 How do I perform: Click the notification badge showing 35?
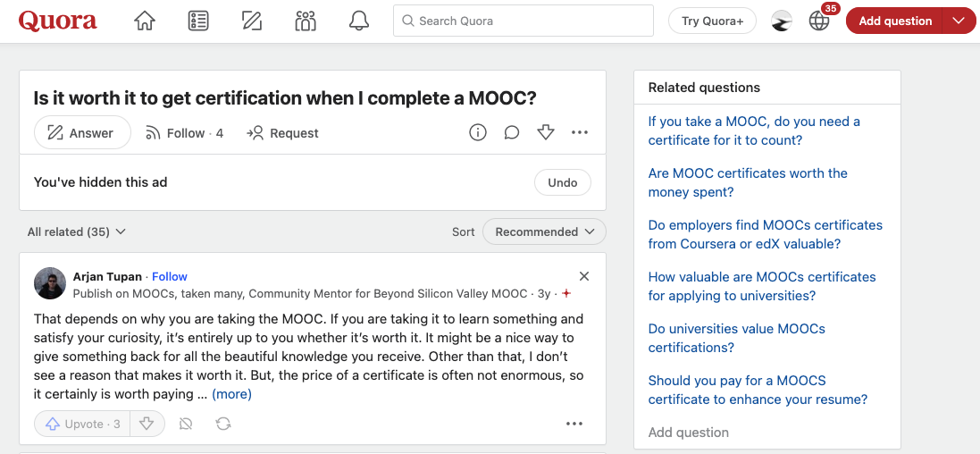tap(831, 9)
